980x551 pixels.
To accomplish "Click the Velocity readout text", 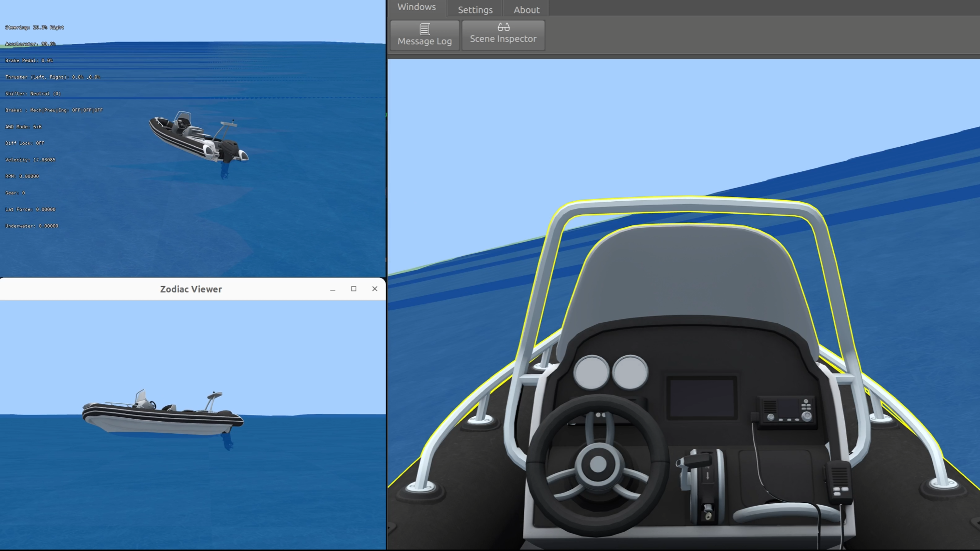I will 30,160.
